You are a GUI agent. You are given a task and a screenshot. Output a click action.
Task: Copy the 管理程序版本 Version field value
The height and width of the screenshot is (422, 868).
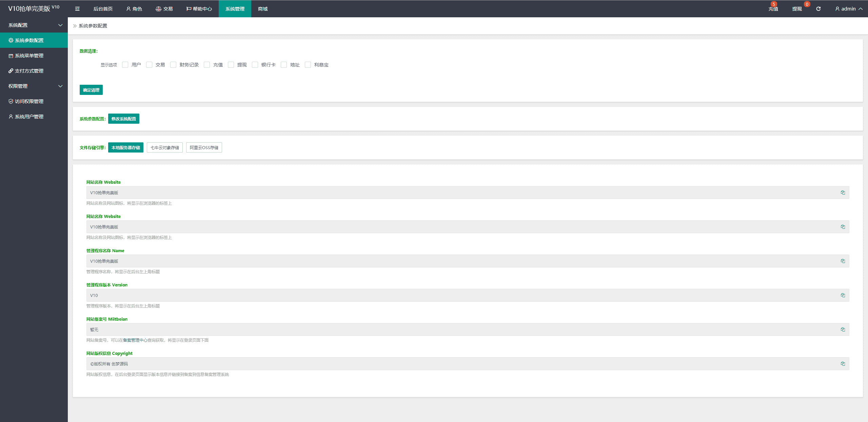(843, 295)
